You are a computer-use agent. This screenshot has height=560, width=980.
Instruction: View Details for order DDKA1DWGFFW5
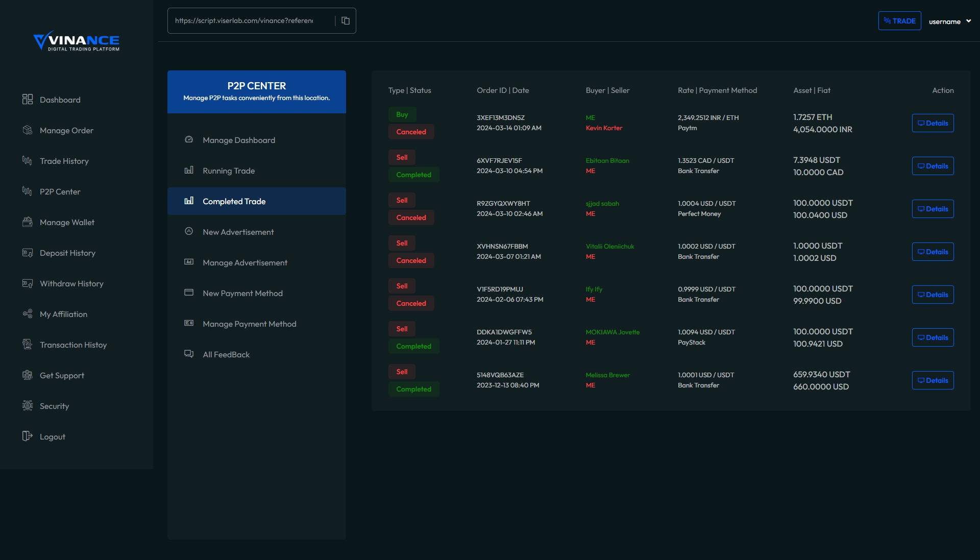(933, 337)
